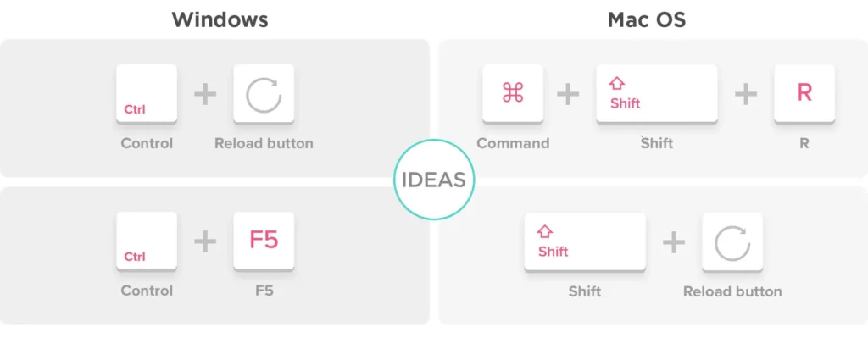The image size is (868, 338).
Task: Click the Ctrl key beside the Reload button
Action: [x=147, y=93]
